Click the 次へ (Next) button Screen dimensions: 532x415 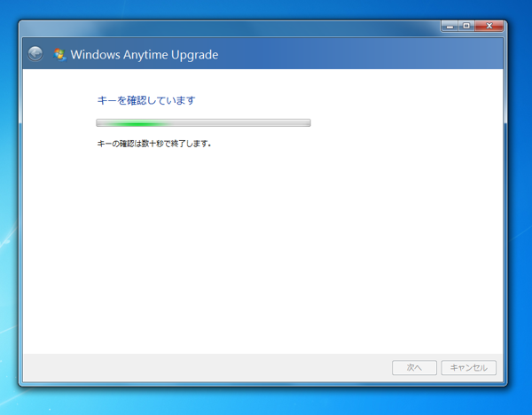pyautogui.click(x=414, y=367)
